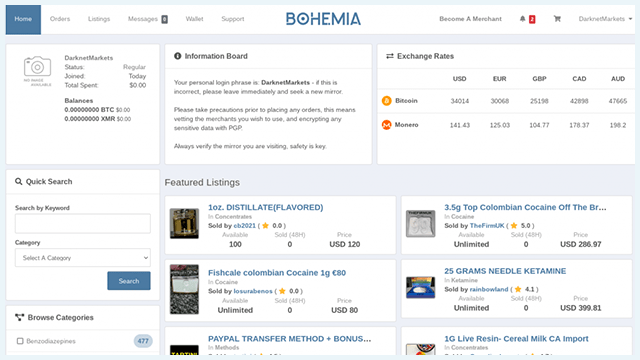
Task: Click the Quick Search magnifier icon
Action: [19, 181]
